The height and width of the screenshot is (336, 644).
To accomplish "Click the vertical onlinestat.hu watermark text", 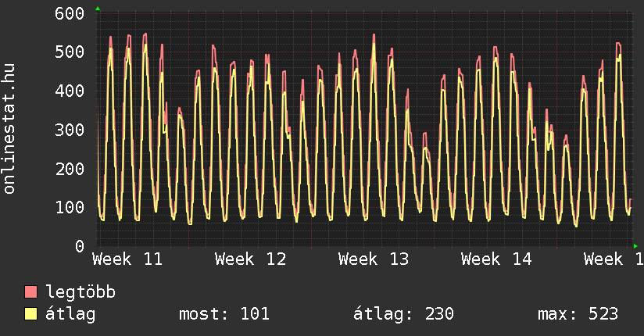I will point(10,130).
